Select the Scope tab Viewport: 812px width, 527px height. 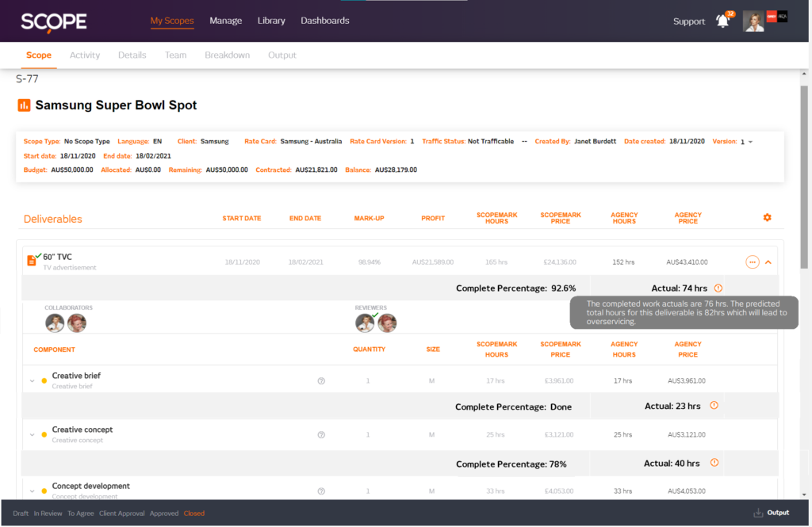coord(39,55)
